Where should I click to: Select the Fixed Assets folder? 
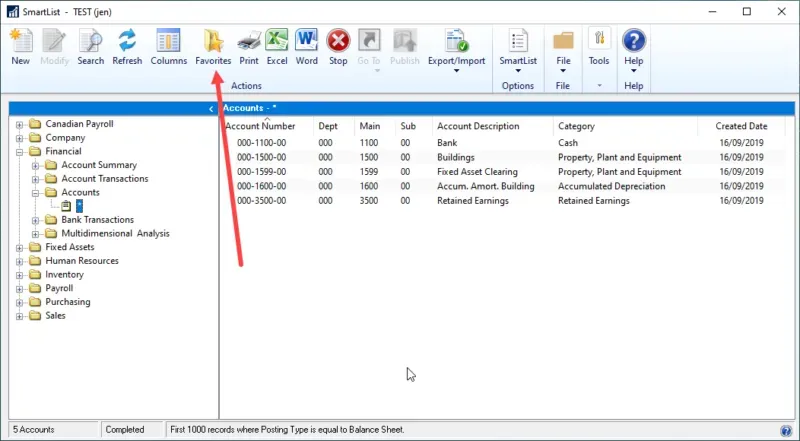click(70, 247)
